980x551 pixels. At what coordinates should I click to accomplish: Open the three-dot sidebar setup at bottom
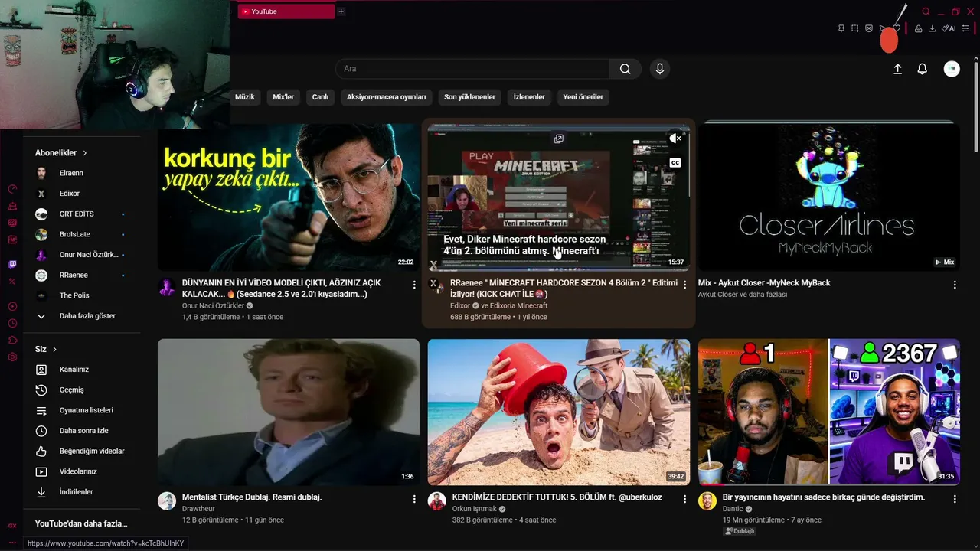click(x=12, y=543)
